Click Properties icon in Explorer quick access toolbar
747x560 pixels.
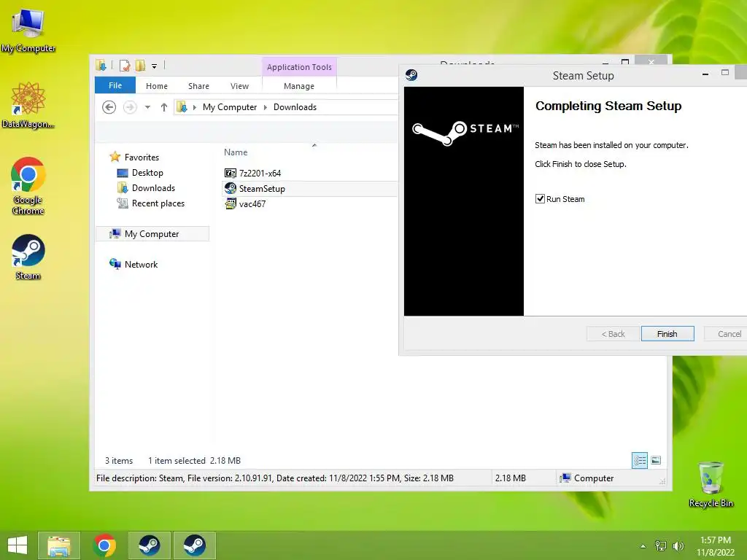tap(125, 66)
